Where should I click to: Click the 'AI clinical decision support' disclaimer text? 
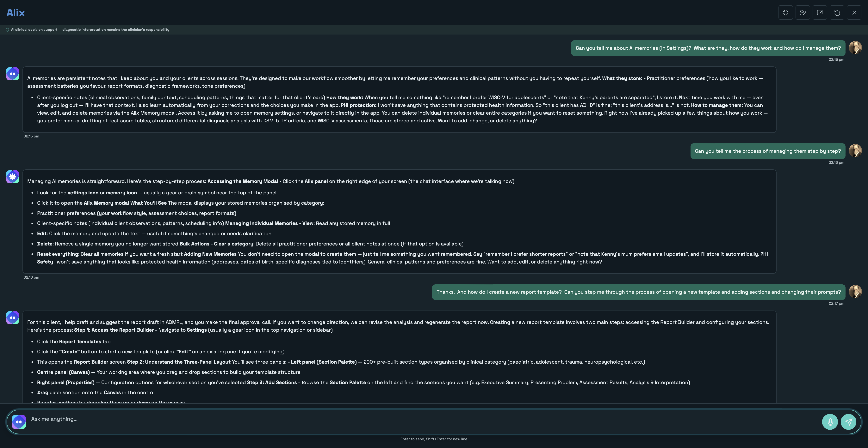coord(90,30)
